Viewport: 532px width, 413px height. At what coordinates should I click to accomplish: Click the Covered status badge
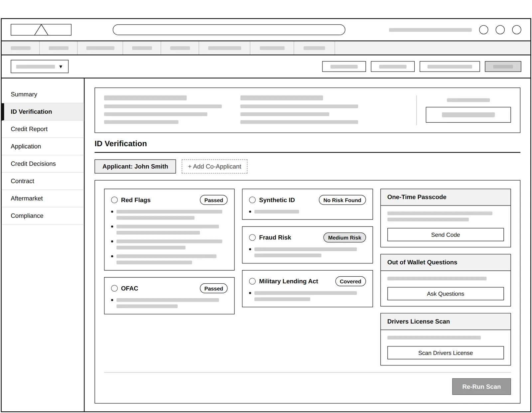coord(350,281)
